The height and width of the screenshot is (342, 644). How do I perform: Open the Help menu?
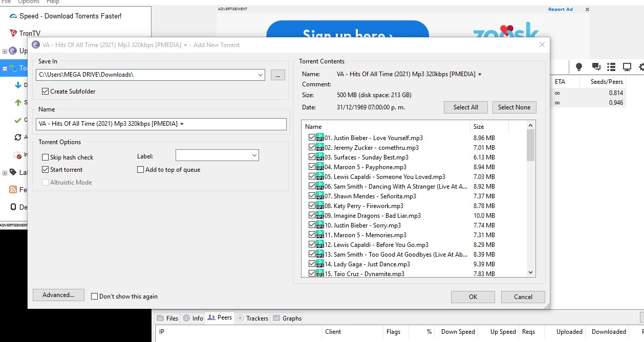tap(53, 2)
